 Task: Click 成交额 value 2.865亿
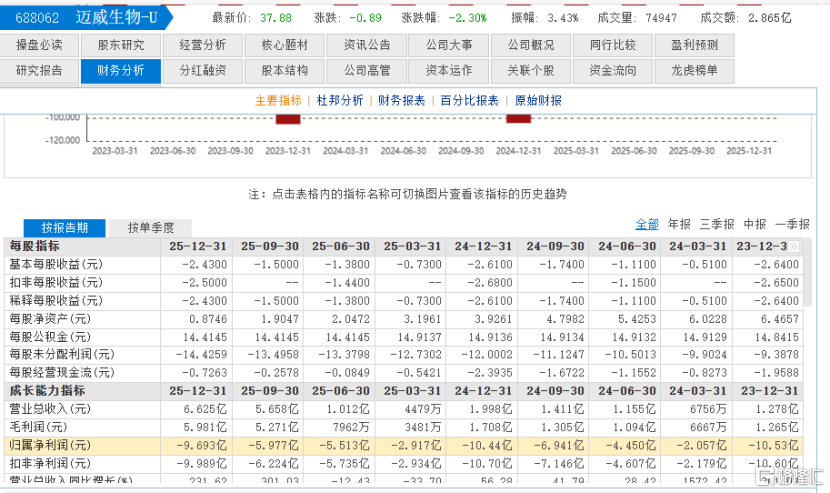pos(770,18)
